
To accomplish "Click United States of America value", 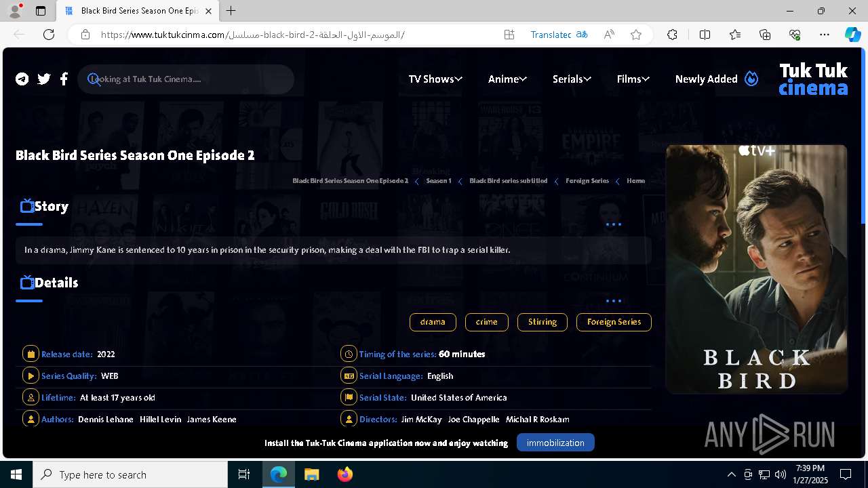I will pyautogui.click(x=459, y=398).
